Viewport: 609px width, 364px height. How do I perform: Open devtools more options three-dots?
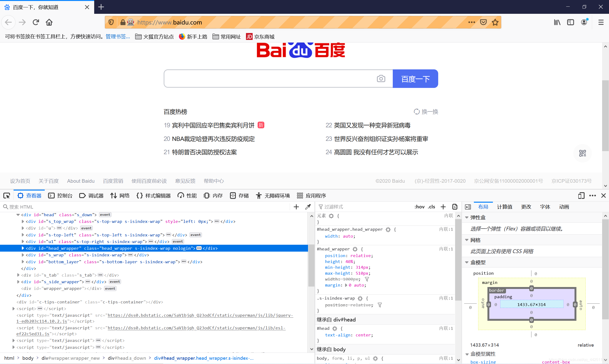[x=593, y=196]
